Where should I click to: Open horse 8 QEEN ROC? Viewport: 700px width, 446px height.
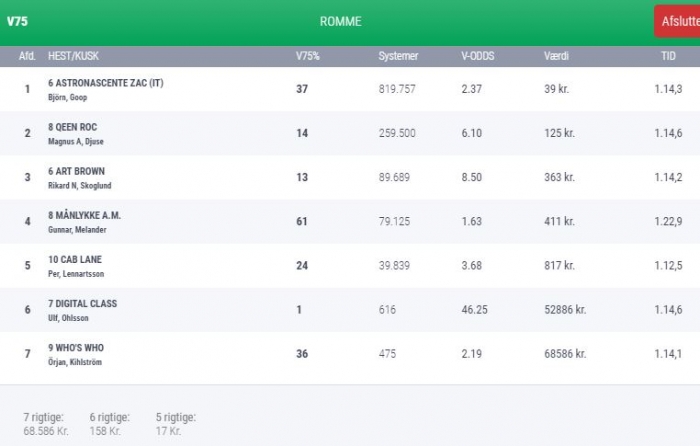pos(72,127)
